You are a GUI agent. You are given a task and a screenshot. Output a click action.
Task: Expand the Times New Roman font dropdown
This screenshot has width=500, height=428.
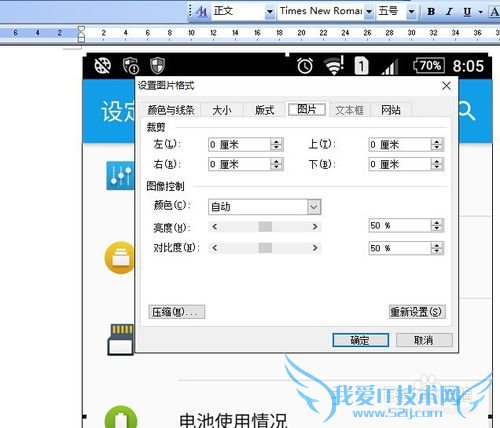[x=369, y=12]
